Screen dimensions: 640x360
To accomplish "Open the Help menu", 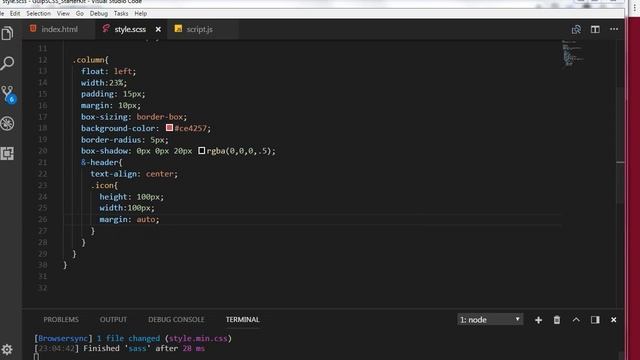I will [140, 13].
